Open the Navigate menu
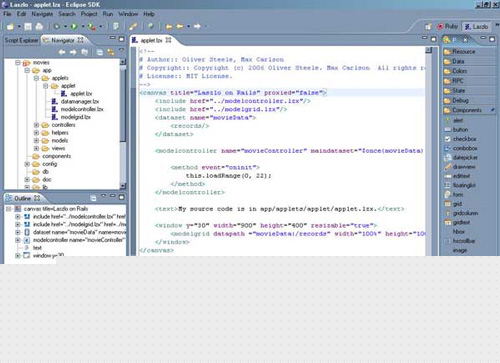The width and height of the screenshot is (500, 363). (42, 14)
